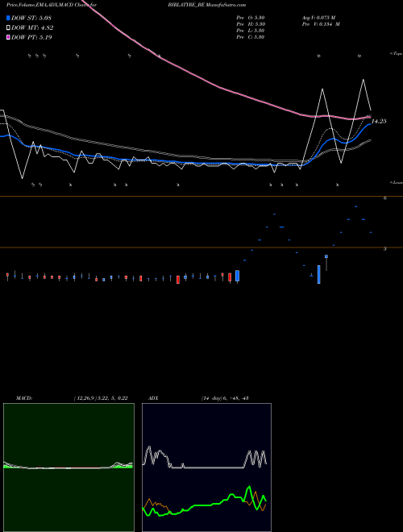This screenshot has width=403, height=532.
Task: Select the 'Pre V: 0.134 M' volume text
Action: click(321, 24)
